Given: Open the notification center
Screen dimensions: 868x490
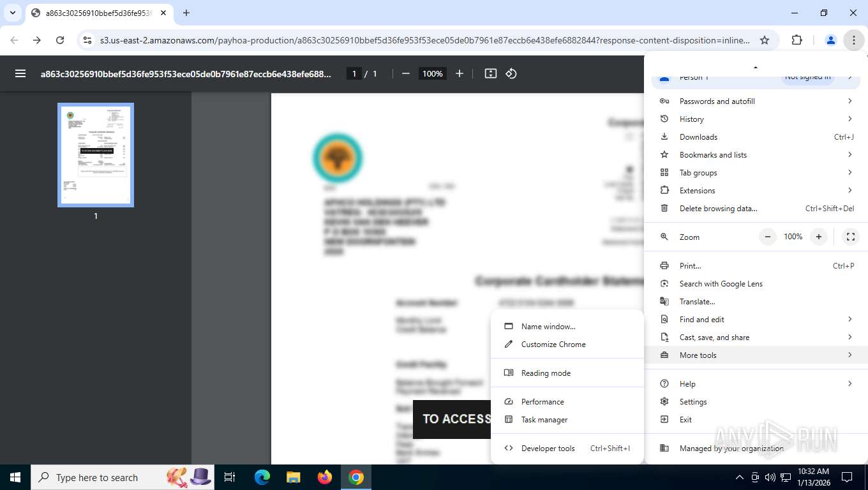Looking at the screenshot, I should click(847, 477).
